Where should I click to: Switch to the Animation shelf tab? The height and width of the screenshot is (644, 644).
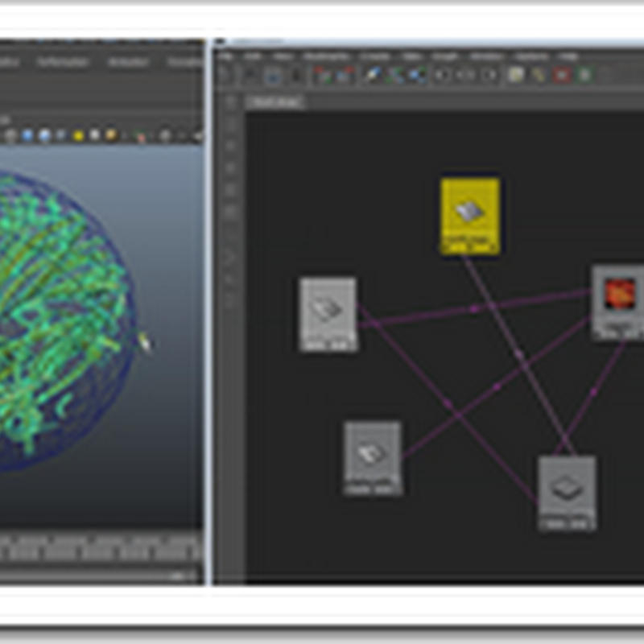[128, 62]
